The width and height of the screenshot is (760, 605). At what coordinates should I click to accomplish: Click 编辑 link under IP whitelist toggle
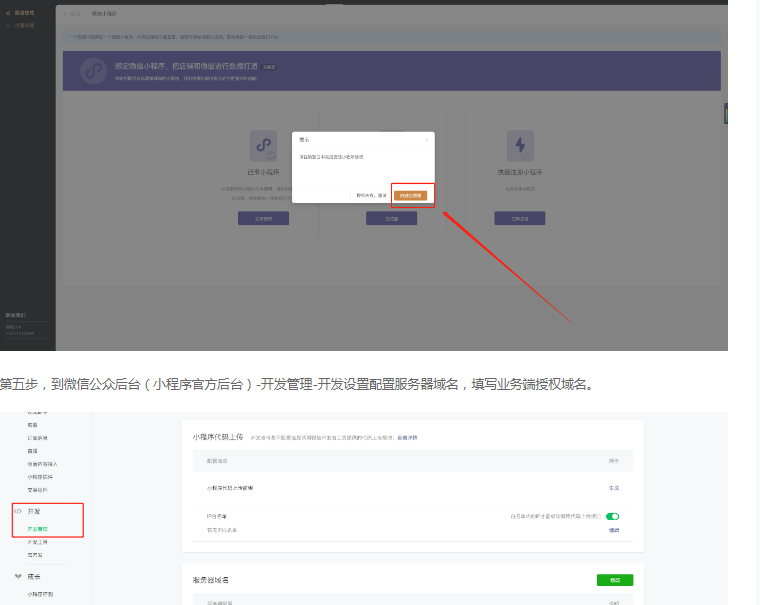pos(614,529)
